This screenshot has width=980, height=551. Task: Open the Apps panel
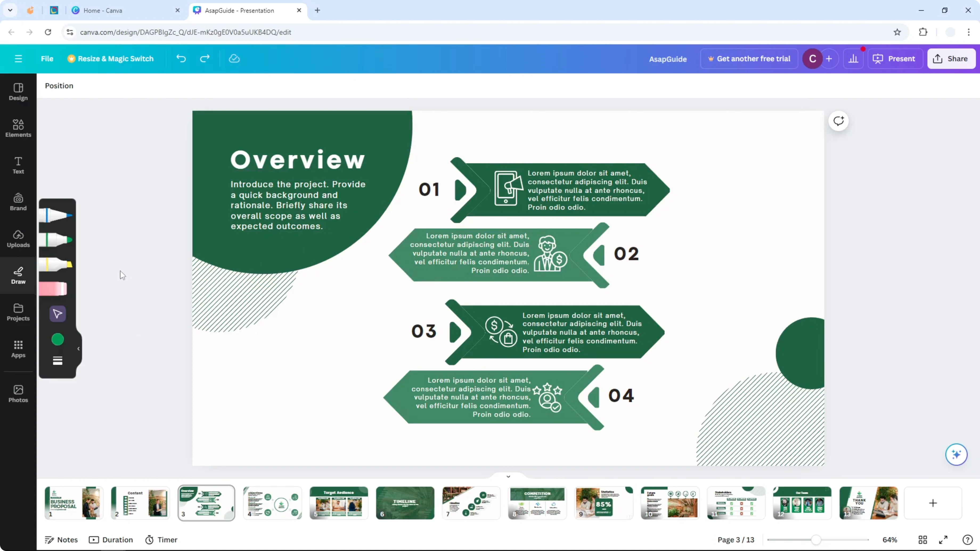coord(18,349)
